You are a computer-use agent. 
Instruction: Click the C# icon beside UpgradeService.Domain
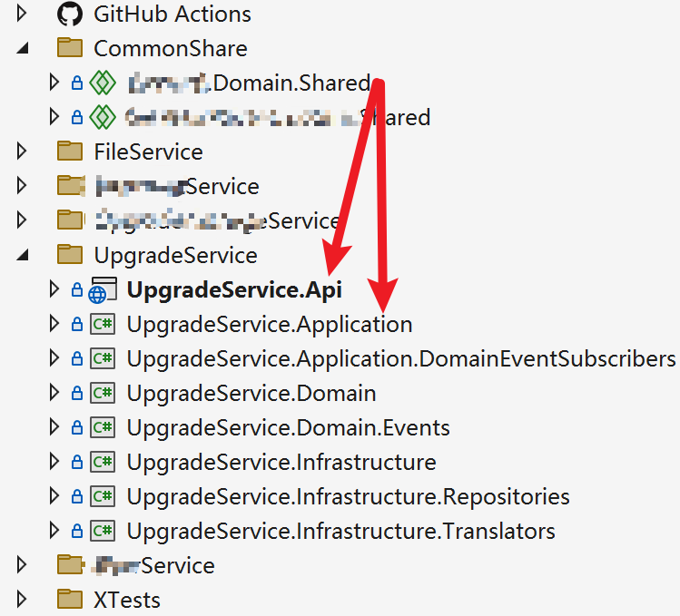pos(102,394)
